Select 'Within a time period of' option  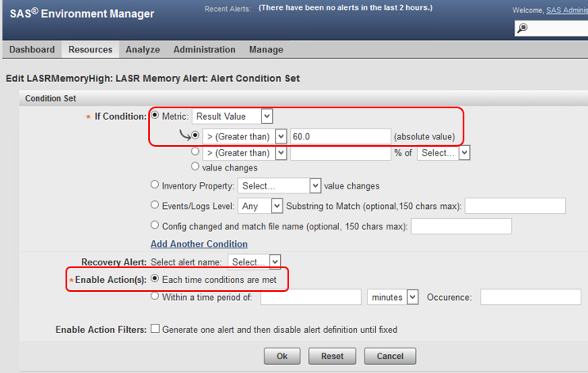[x=155, y=296]
